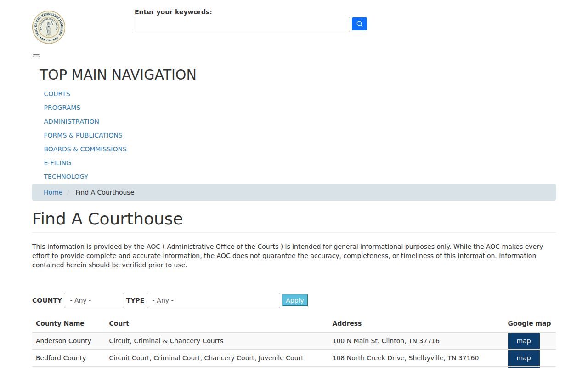The image size is (588, 368).
Task: Click the County Name column header
Action: tap(60, 323)
